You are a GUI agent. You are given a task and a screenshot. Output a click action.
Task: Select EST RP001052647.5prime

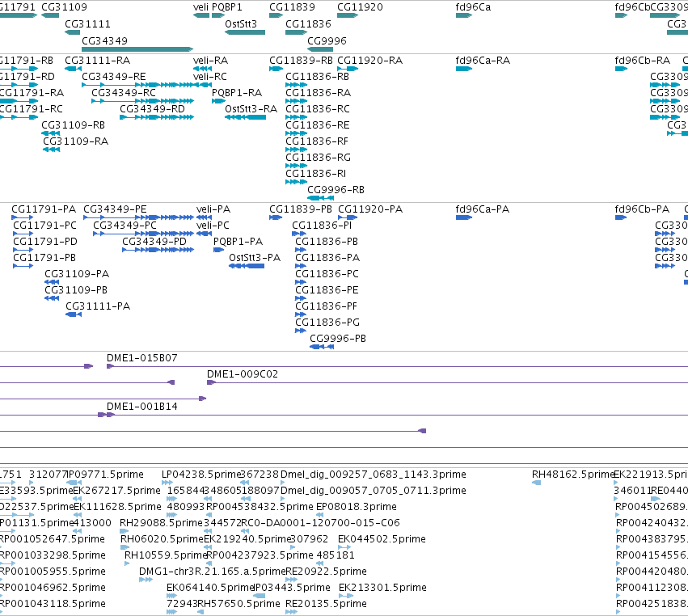pos(53,538)
